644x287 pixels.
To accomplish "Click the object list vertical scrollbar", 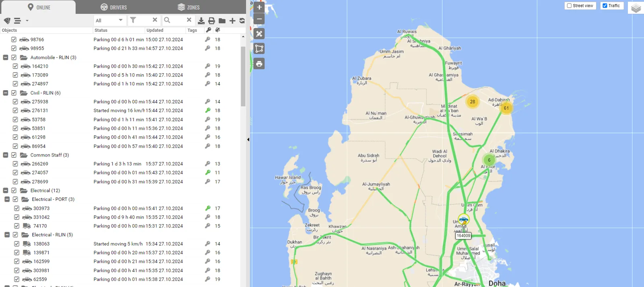I will (x=243, y=76).
